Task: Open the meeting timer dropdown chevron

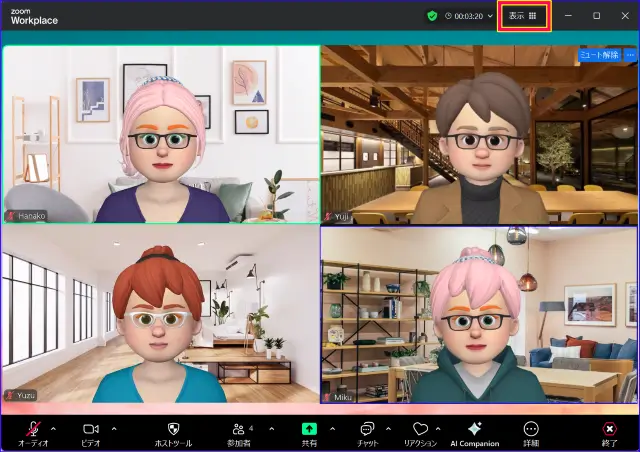Action: (x=490, y=16)
